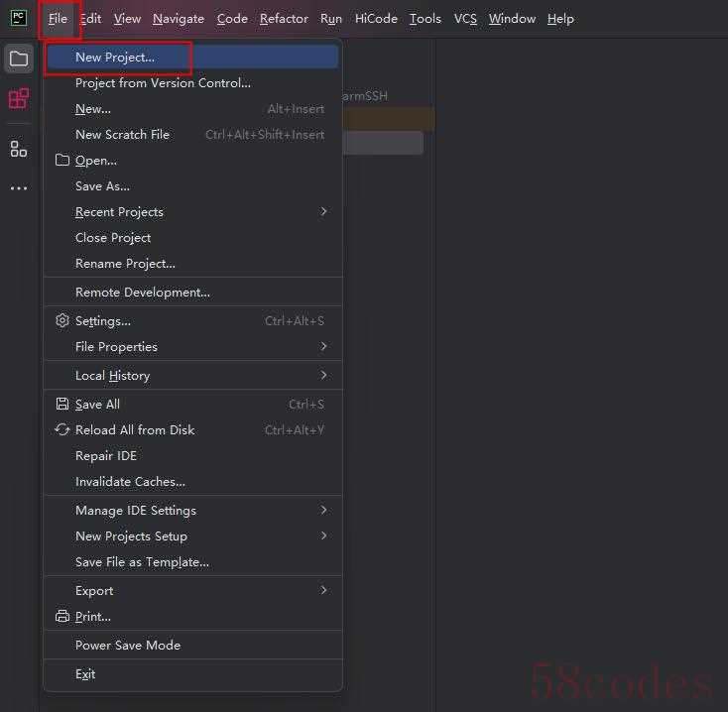
Task: Open the Tools menu
Action: point(425,19)
